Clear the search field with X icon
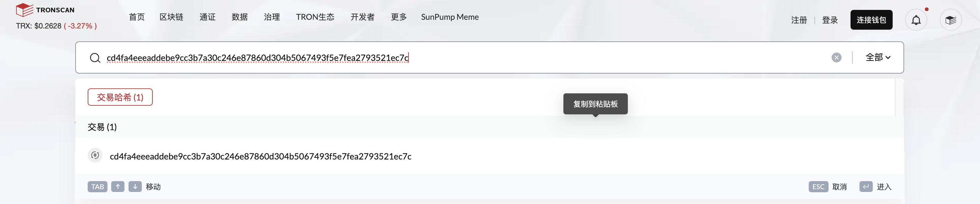Viewport: 980px width, 204px height. click(836, 57)
